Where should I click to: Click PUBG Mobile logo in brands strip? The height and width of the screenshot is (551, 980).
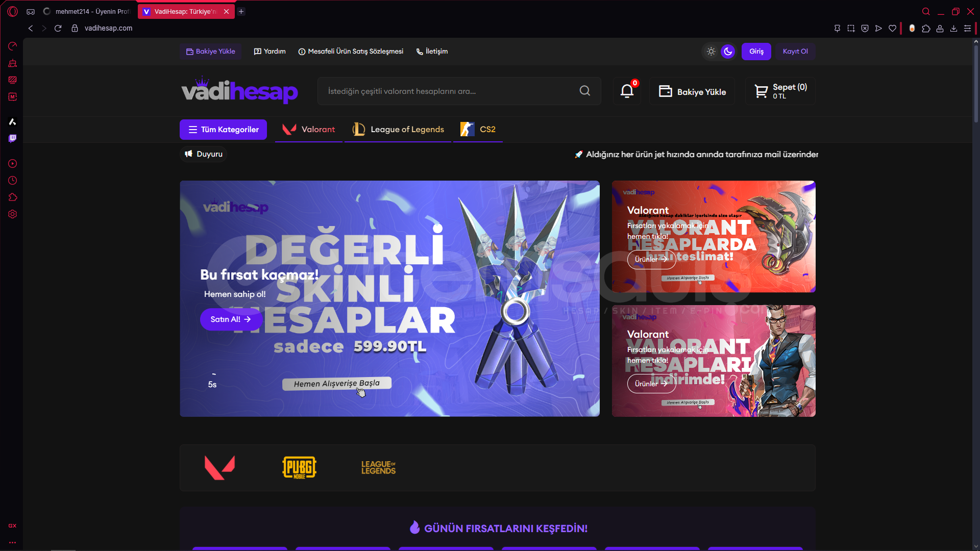coord(300,467)
